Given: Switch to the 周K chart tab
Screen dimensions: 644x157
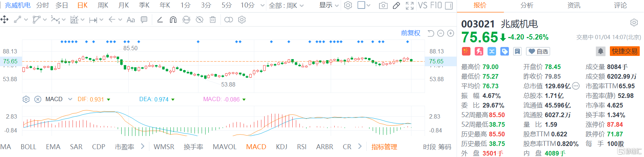Looking at the screenshot, I should (x=103, y=5).
